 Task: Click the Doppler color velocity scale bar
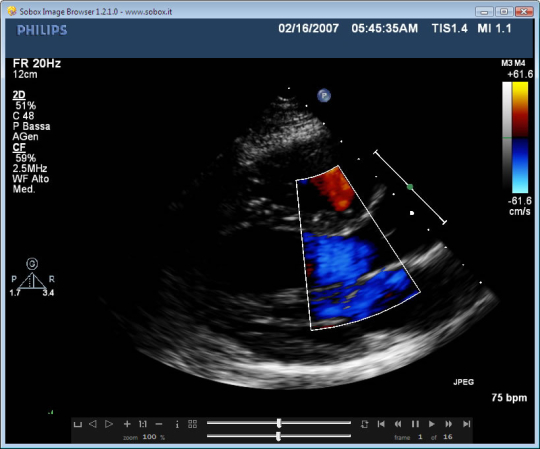[x=520, y=137]
